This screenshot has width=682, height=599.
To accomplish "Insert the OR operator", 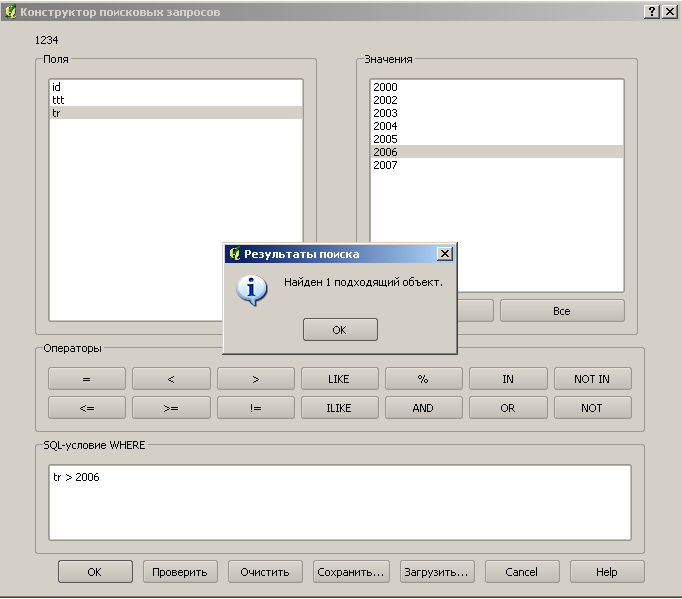I will (x=508, y=408).
